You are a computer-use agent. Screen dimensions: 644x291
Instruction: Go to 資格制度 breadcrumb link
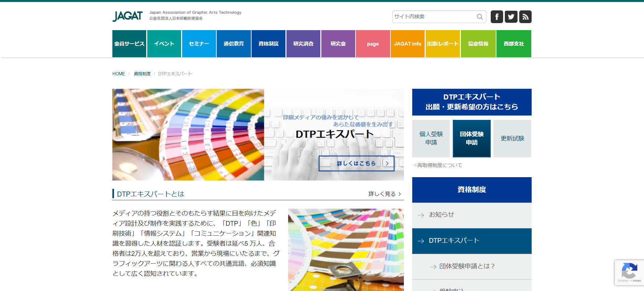(142, 74)
